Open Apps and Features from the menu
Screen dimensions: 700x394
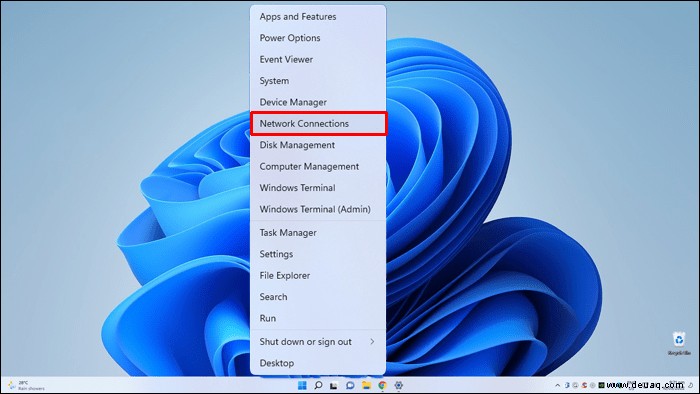coord(318,17)
